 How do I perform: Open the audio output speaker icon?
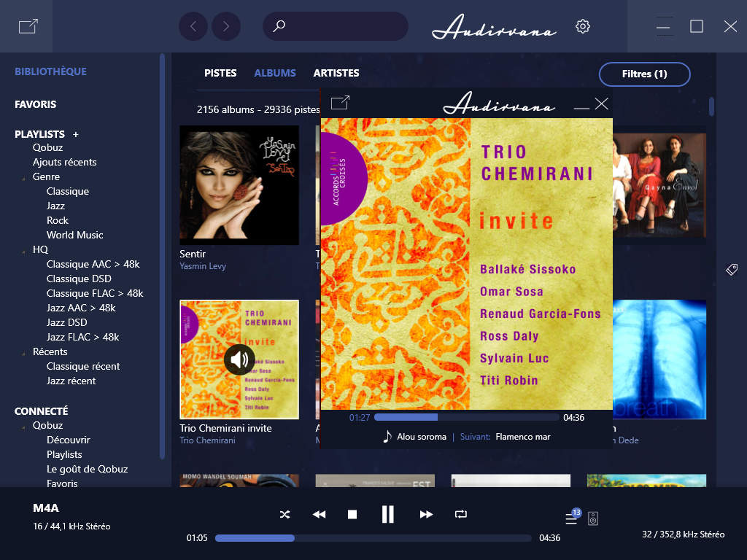click(593, 518)
